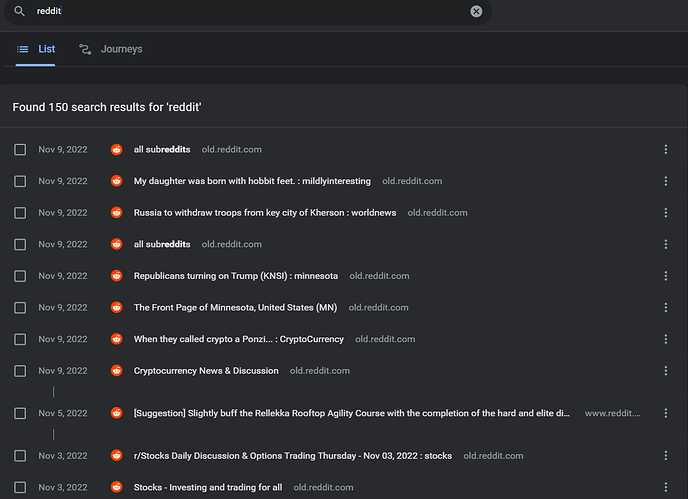Image resolution: width=688 pixels, height=499 pixels.
Task: Open 'Cryptocurrency News & Discussion' link
Action: click(x=206, y=371)
